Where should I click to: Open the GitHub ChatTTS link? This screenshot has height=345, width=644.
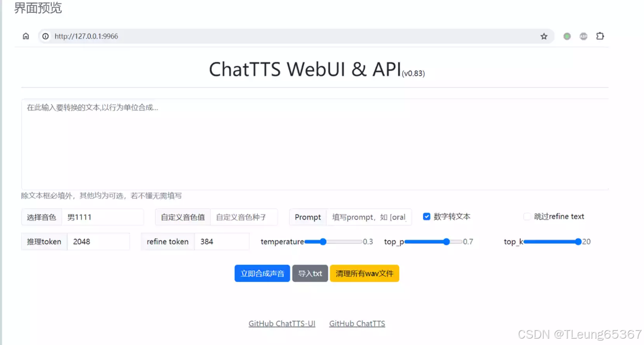(x=357, y=324)
